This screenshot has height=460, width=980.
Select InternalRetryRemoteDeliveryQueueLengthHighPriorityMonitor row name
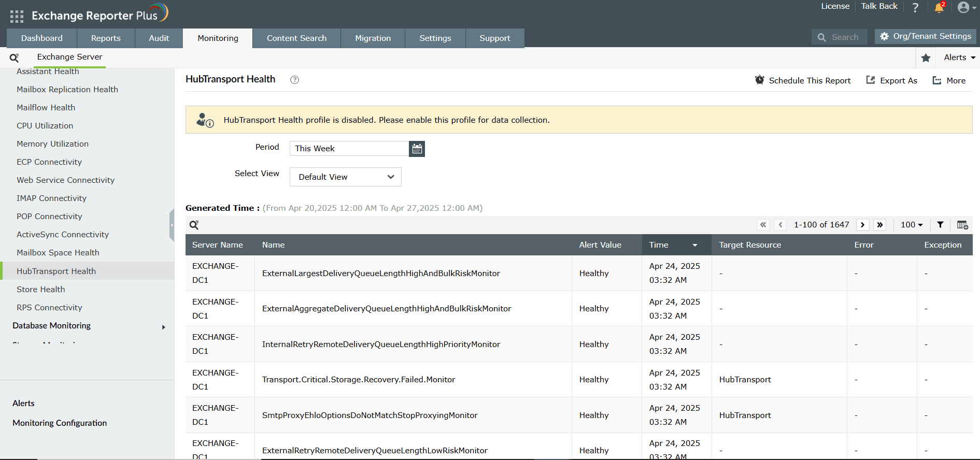pyautogui.click(x=381, y=344)
